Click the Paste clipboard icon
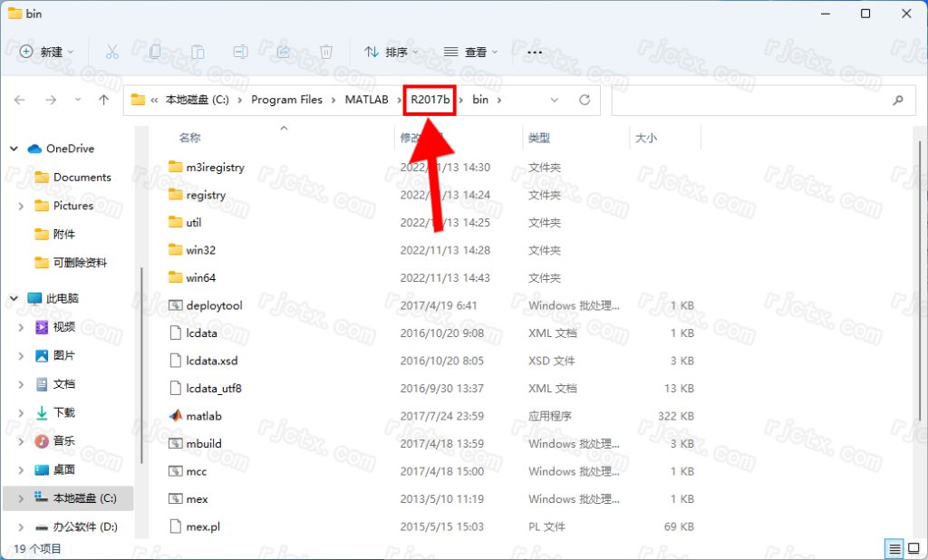Viewport: 928px width, 560px height. point(198,53)
